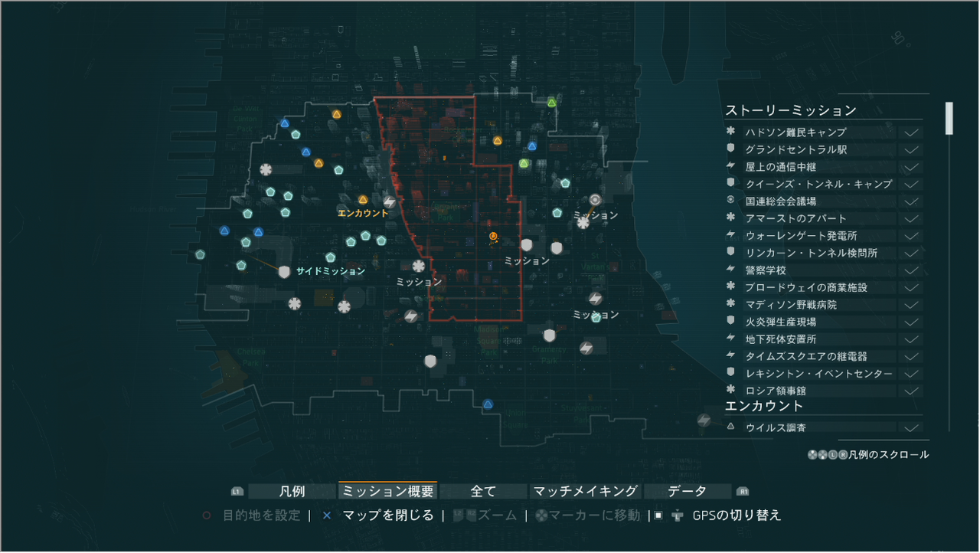Select the ブロードウェイの商業施設 mission name

pyautogui.click(x=806, y=287)
